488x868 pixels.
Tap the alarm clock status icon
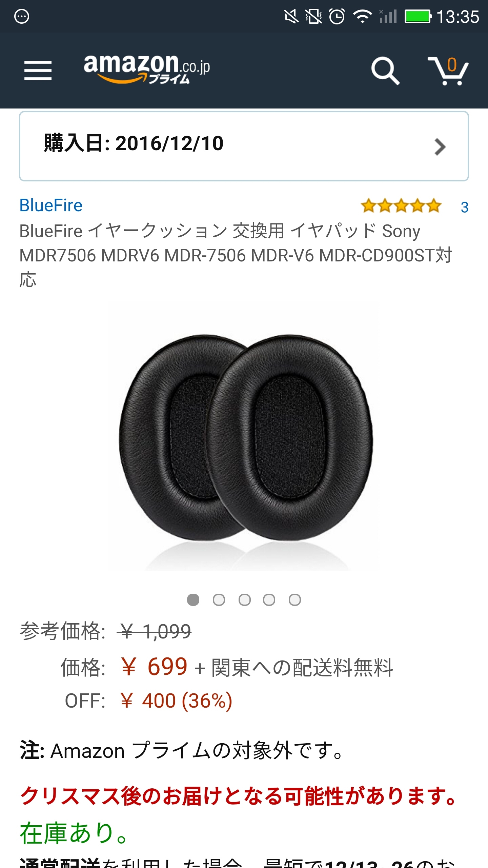point(337,16)
